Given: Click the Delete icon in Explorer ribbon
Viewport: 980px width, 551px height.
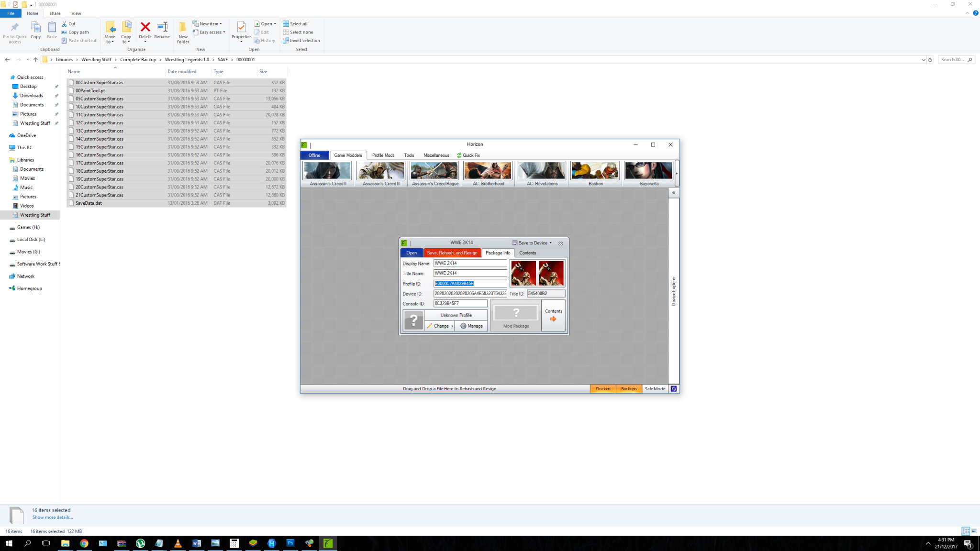Looking at the screenshot, I should coord(145,30).
